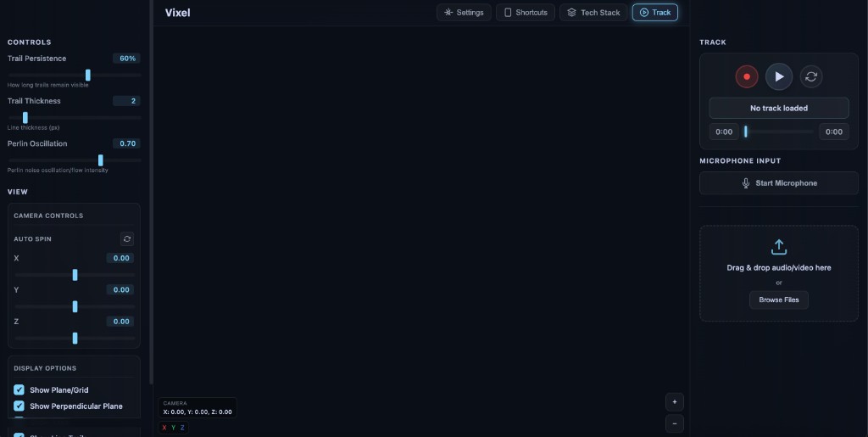This screenshot has height=437, width=868.
Task: Click the Vixel app title
Action: point(178,13)
